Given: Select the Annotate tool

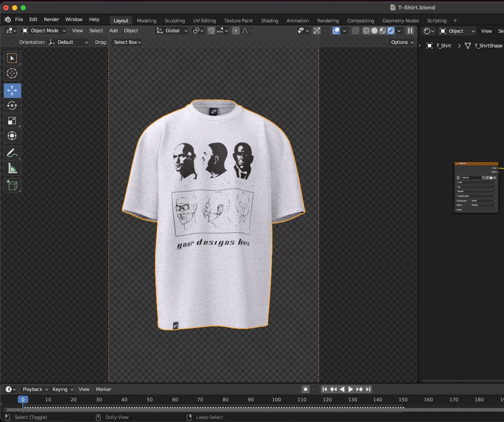Looking at the screenshot, I should [12, 153].
